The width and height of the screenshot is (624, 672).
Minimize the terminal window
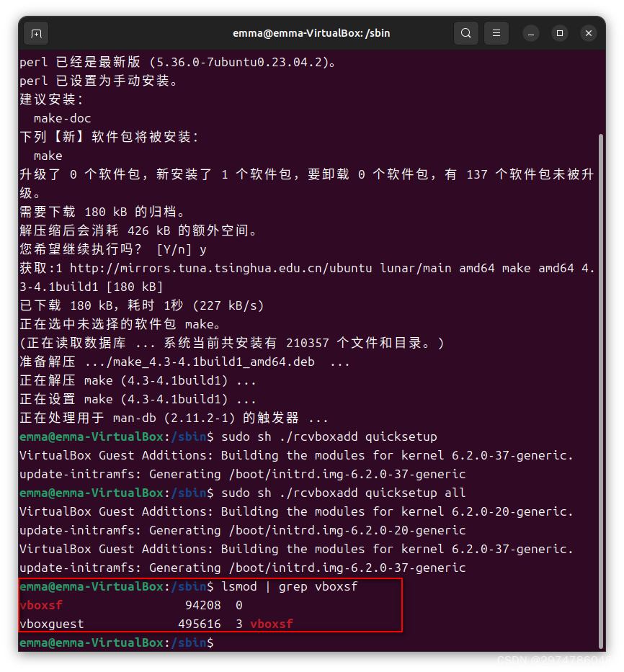[531, 33]
